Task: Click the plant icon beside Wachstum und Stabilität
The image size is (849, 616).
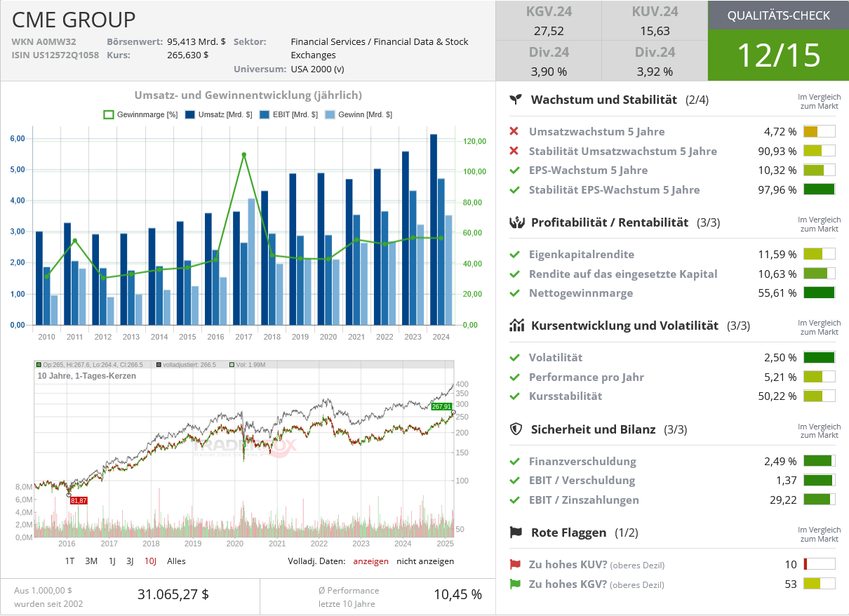Action: (516, 100)
